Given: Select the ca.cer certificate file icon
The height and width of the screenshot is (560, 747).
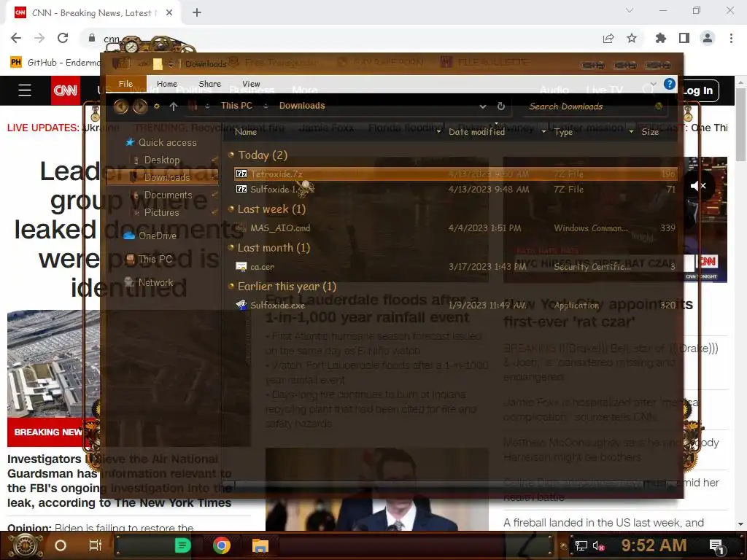Looking at the screenshot, I should coord(241,267).
